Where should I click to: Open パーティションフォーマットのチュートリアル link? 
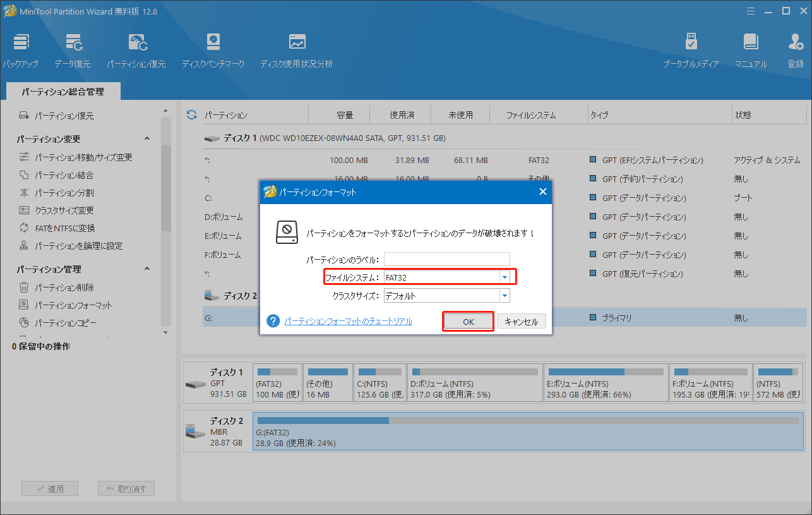click(348, 322)
